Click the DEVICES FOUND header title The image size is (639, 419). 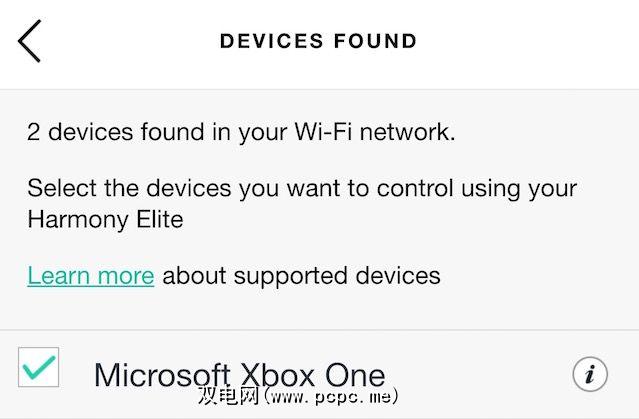click(x=318, y=41)
